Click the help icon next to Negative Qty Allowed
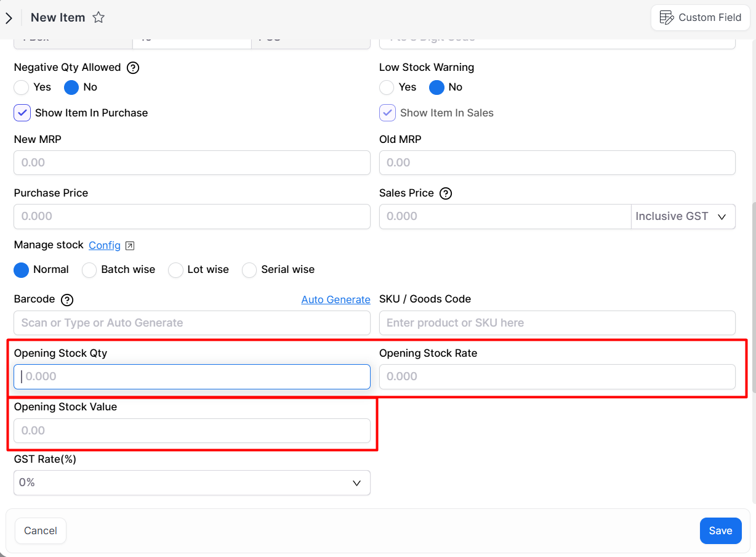Screen dimensions: 756x557 click(x=133, y=68)
